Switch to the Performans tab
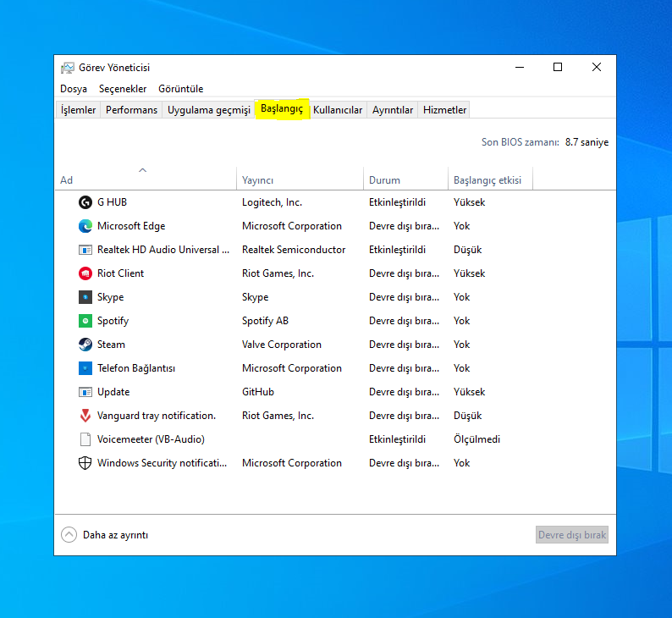Screen dimensions: 672x618 coord(131,110)
